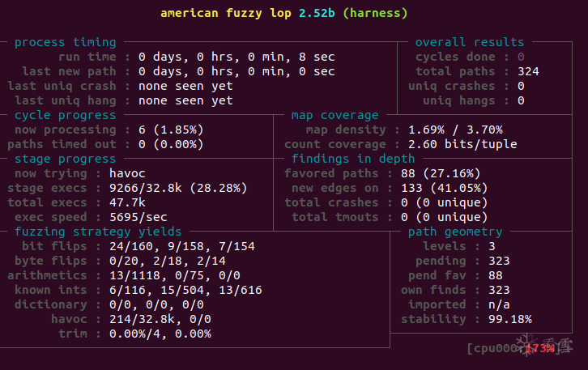Click the cycles done value
The image size is (588, 370).
(x=521, y=57)
